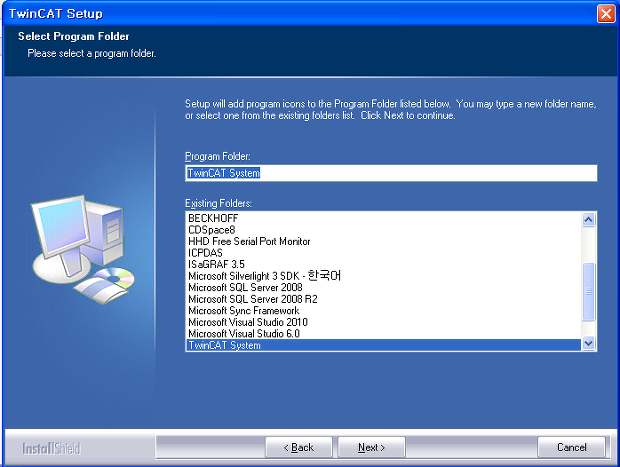Select CDSpace8 folder entry
This screenshot has height=467, width=620.
tap(384, 230)
